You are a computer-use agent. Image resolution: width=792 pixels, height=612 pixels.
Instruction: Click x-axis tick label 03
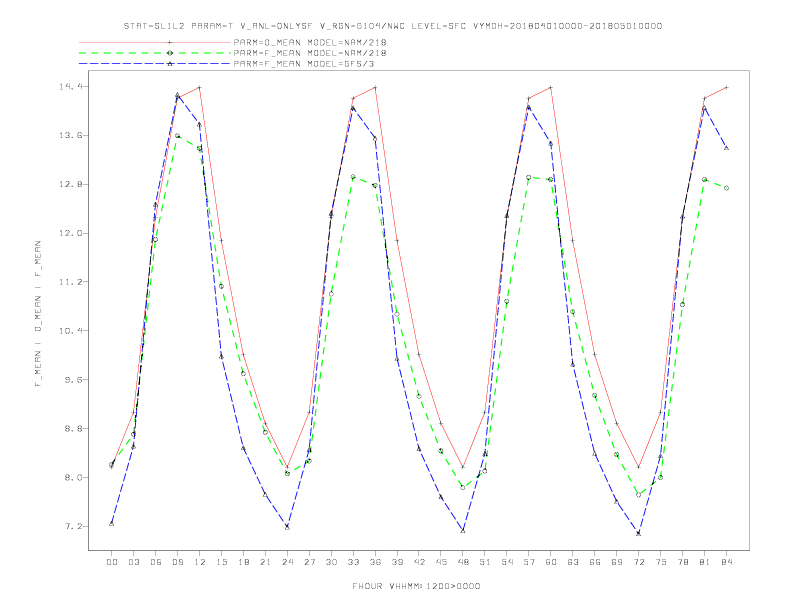(133, 562)
